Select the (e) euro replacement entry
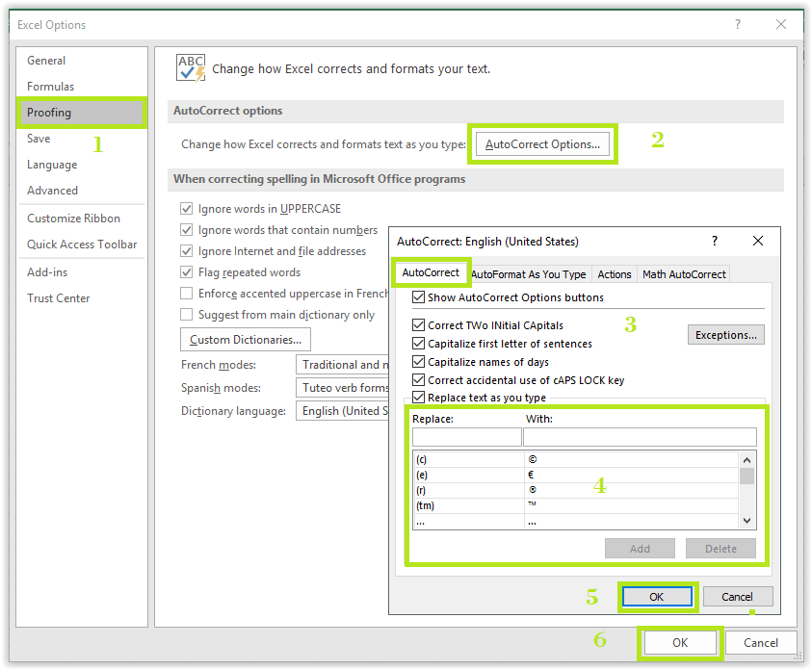This screenshot has width=812, height=670. click(576, 475)
